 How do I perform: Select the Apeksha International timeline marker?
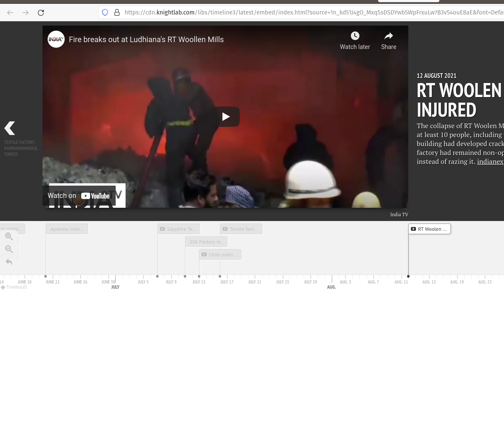(x=67, y=229)
